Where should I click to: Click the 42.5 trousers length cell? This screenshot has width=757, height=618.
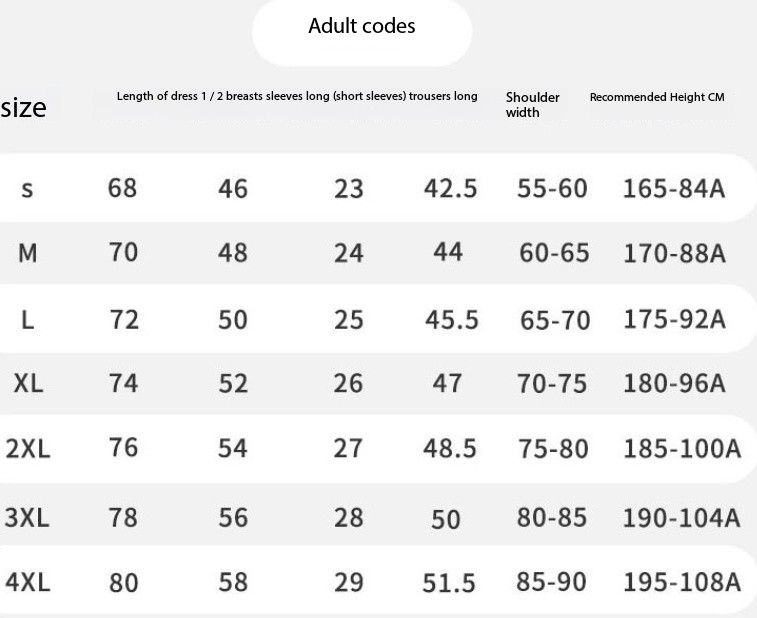tap(450, 188)
